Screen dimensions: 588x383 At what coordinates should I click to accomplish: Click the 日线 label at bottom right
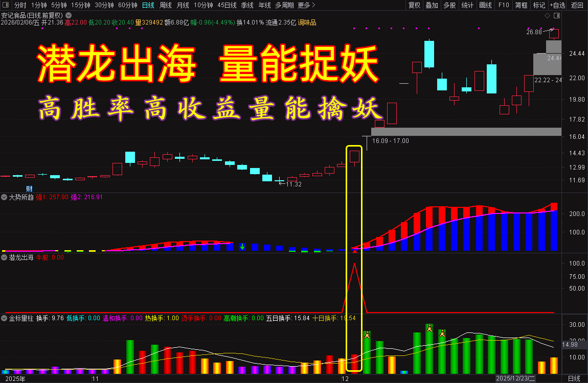(574, 379)
